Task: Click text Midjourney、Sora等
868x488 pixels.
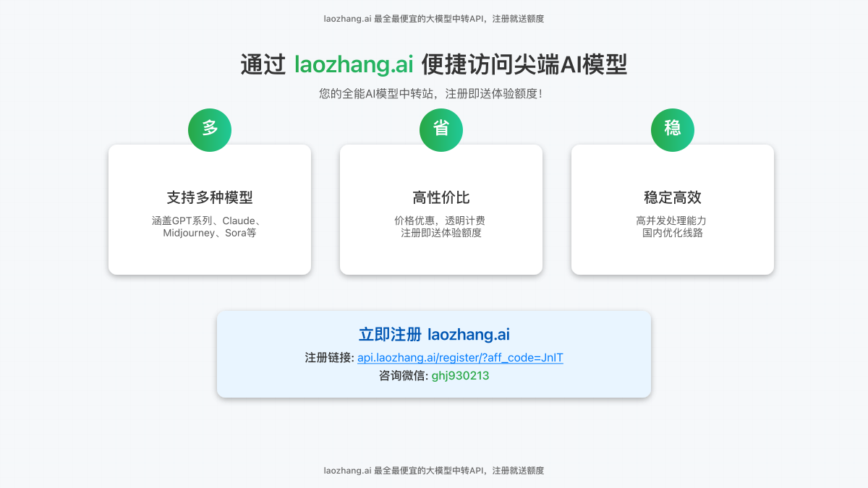Action: tap(210, 233)
